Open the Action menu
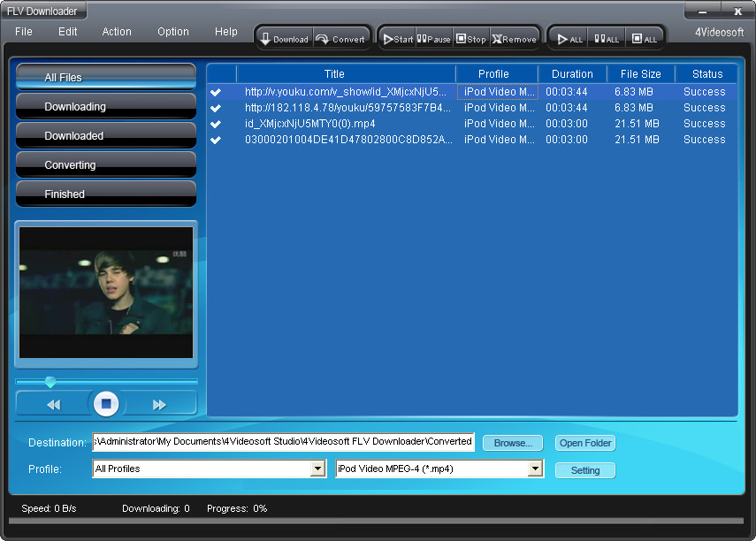Viewport: 756px width, 541px height. pos(117,32)
